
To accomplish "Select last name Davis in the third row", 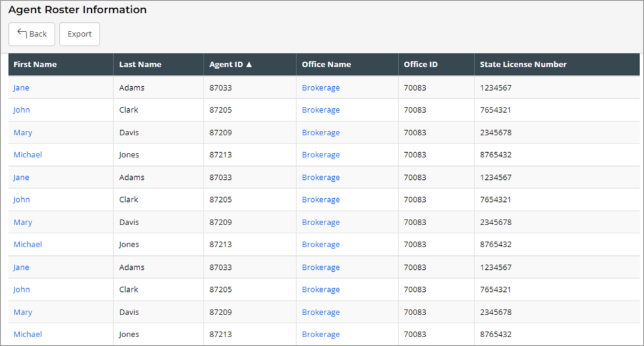I will pos(130,133).
